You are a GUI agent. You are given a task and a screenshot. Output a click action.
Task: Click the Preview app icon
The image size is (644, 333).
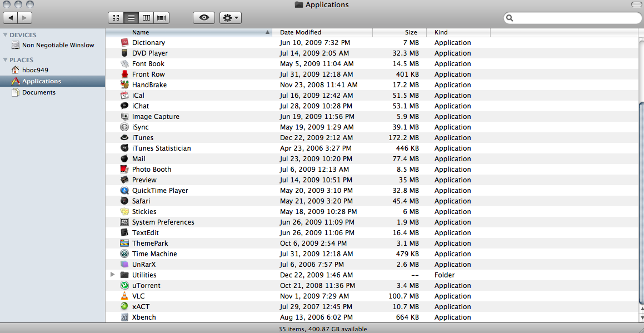pos(125,180)
